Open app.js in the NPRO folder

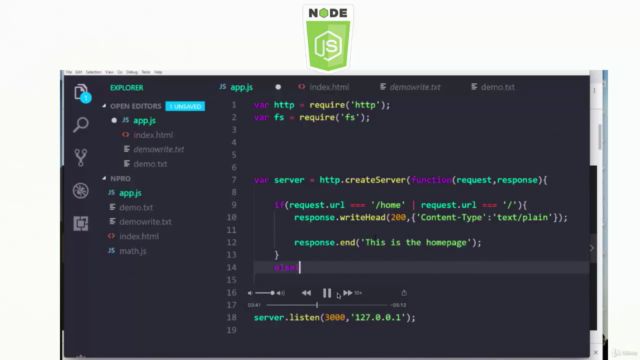pos(130,193)
